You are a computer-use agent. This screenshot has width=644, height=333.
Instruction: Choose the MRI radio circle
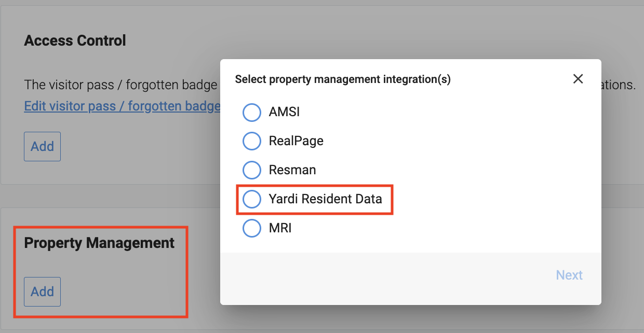252,228
